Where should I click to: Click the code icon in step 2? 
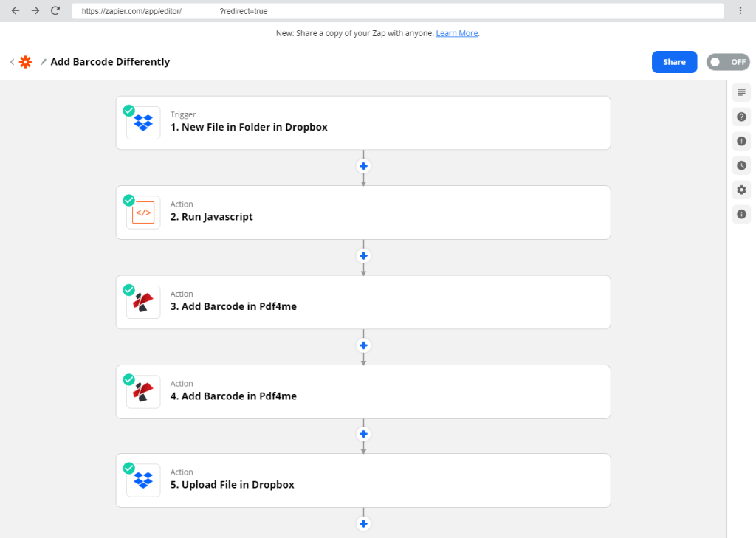pyautogui.click(x=143, y=213)
